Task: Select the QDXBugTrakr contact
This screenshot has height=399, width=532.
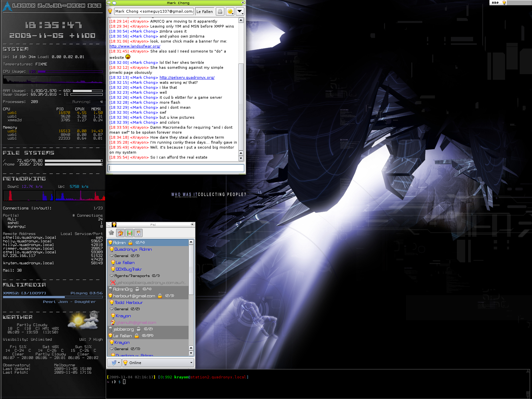Action: pos(128,269)
